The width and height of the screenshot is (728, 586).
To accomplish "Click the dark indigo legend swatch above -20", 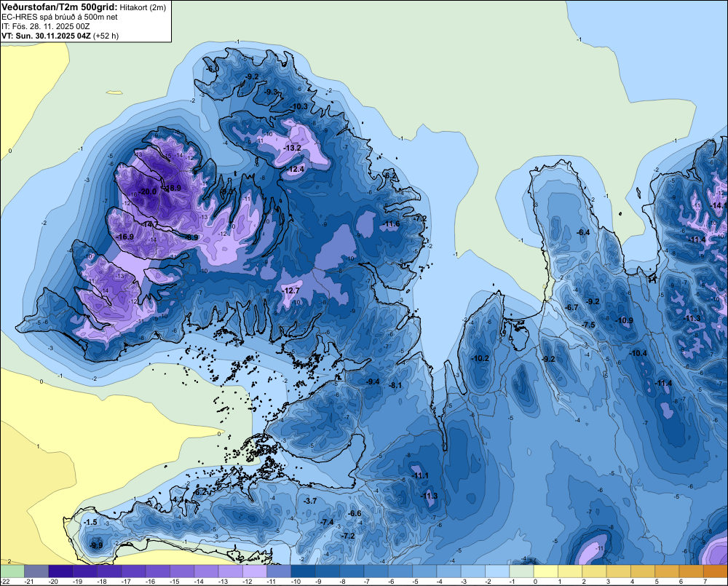I will [60, 571].
